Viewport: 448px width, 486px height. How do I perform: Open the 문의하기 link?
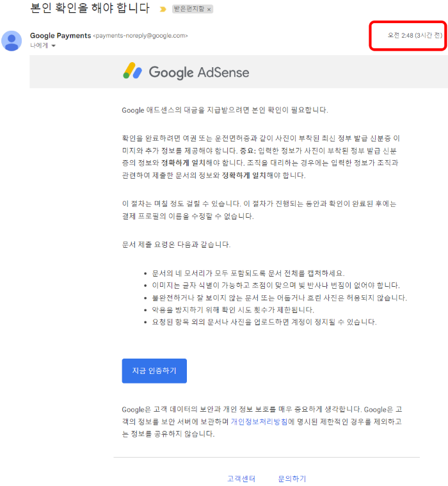[x=292, y=478]
